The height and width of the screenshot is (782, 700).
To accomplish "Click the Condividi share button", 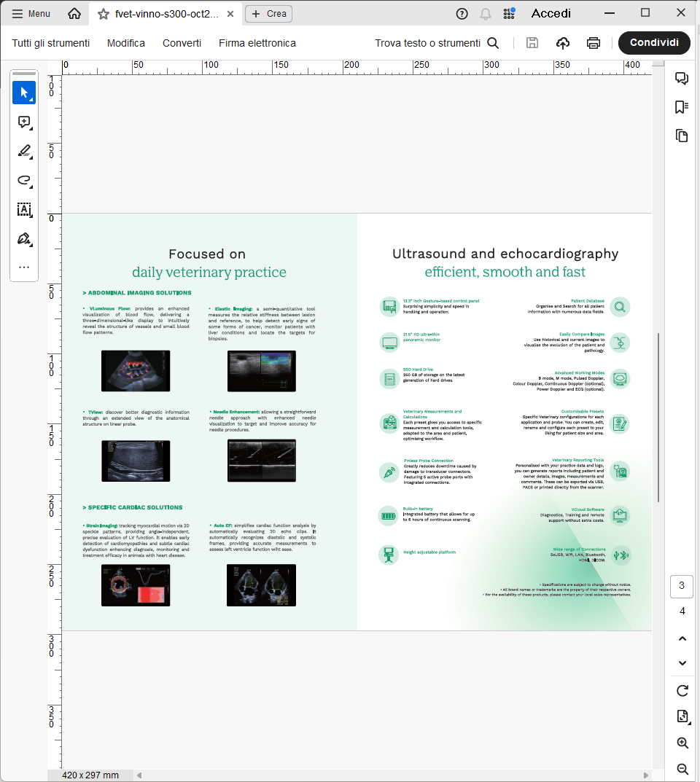I will (x=654, y=43).
